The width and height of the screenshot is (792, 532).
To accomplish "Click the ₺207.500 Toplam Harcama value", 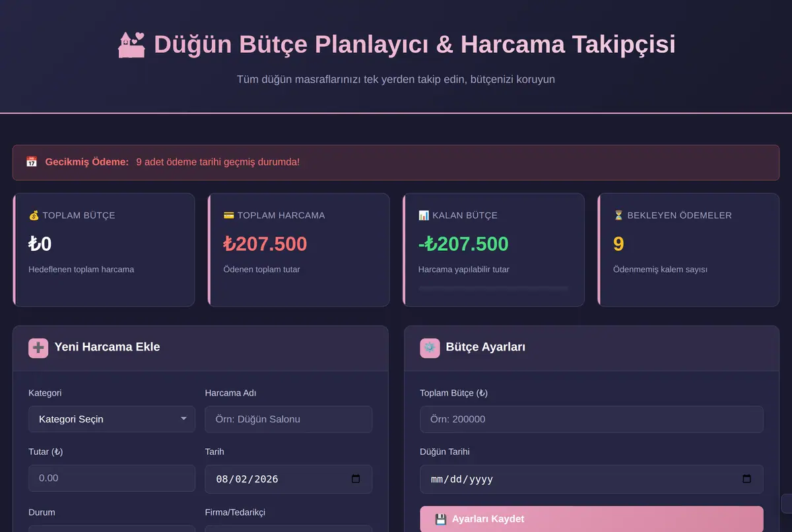I will point(265,244).
